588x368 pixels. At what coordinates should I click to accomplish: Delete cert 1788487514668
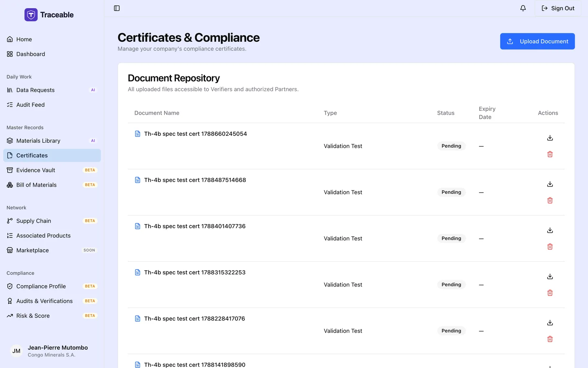coord(550,200)
